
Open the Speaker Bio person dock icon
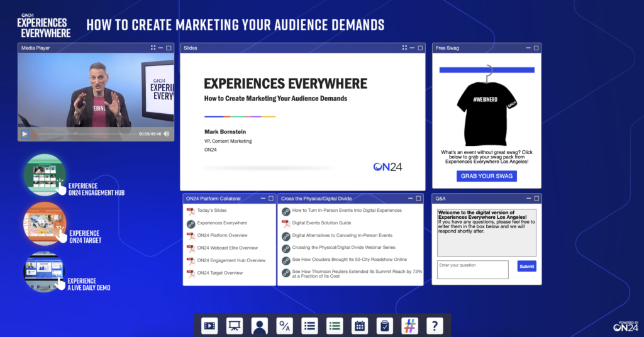(x=260, y=326)
